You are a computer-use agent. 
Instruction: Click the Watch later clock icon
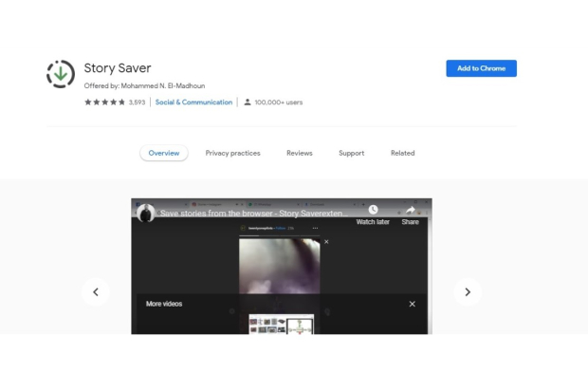(x=373, y=210)
